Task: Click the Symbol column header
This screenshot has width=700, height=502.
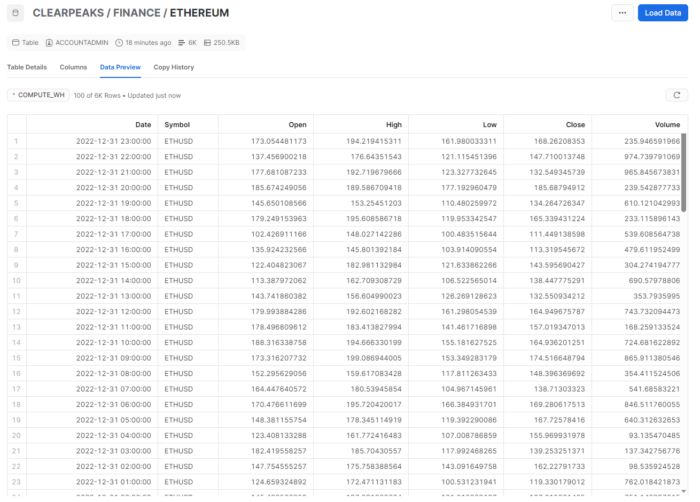Action: [177, 125]
